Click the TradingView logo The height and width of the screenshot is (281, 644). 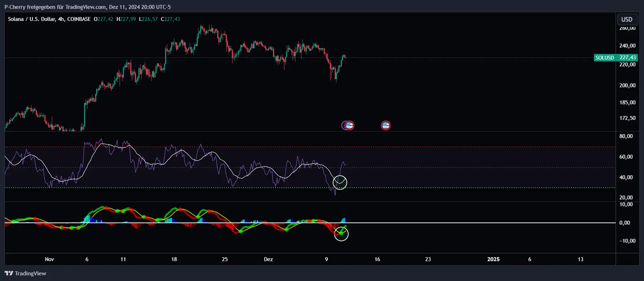click(x=25, y=273)
